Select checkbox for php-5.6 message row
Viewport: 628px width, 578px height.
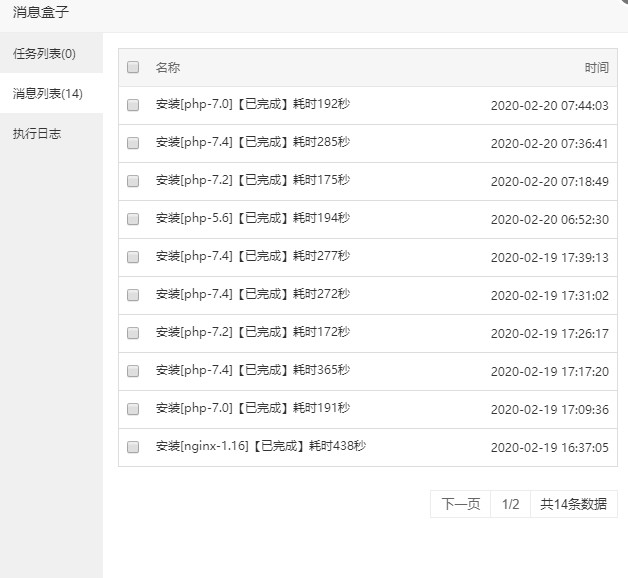[133, 219]
